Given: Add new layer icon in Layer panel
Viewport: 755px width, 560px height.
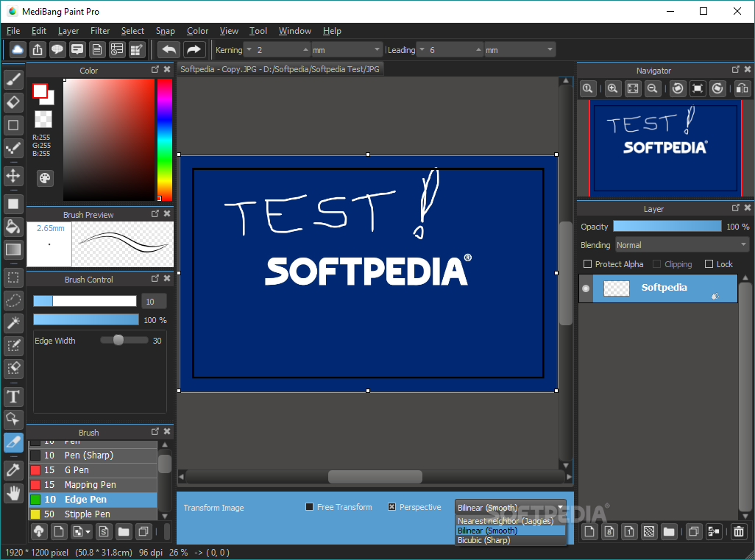Looking at the screenshot, I should (589, 531).
